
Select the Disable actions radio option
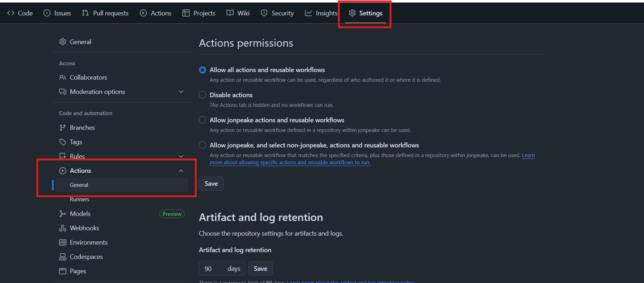pyautogui.click(x=202, y=95)
